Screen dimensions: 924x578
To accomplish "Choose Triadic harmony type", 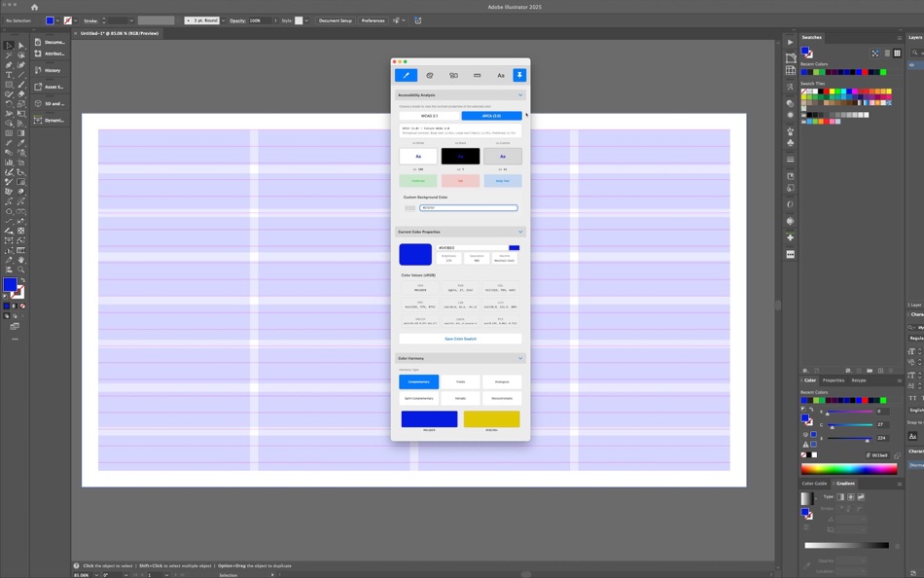I will click(x=460, y=381).
